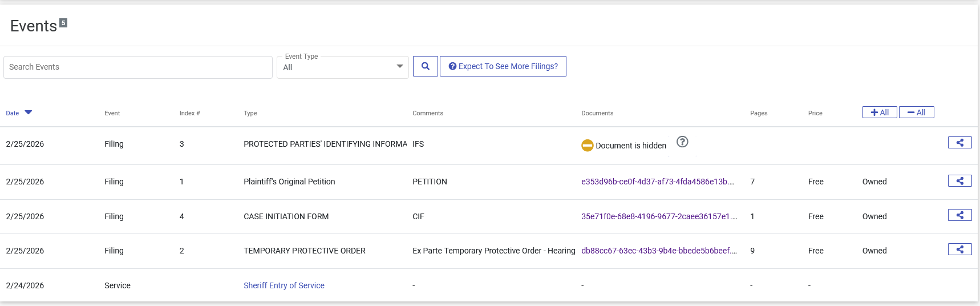Screen dimensions: 980x306
Task: Remove all documents with −All button
Action: 916,112
